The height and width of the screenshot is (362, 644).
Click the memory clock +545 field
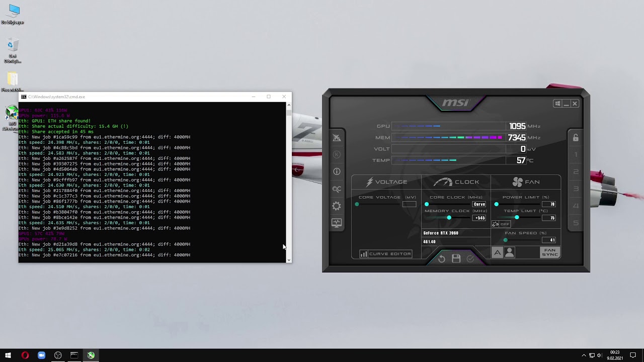479,218
